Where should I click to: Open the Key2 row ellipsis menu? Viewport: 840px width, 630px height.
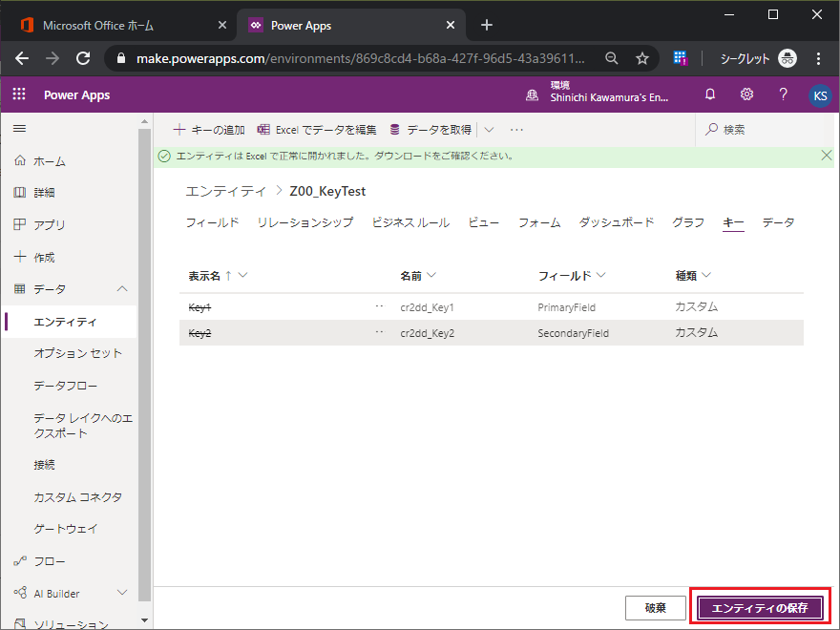point(379,332)
